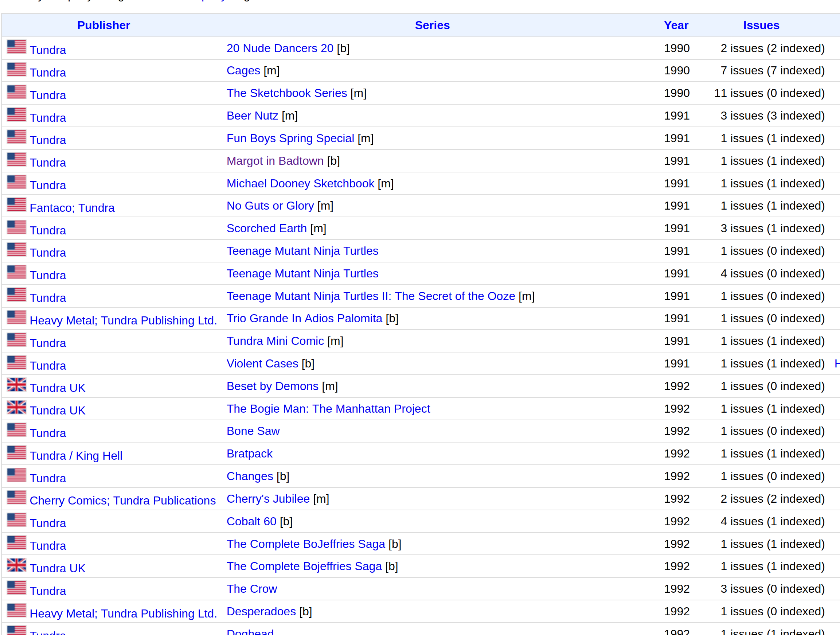This screenshot has height=635, width=840.
Task: Sort the table by Series column header
Action: (432, 25)
